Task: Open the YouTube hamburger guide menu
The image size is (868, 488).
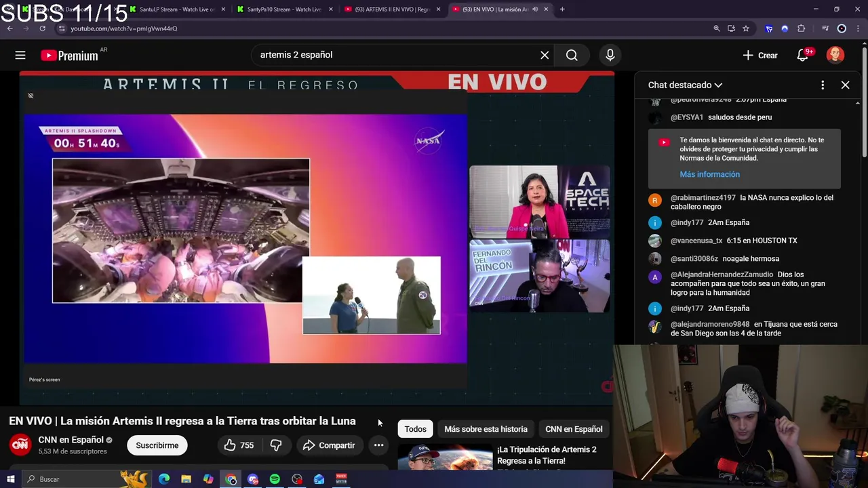Action: pyautogui.click(x=20, y=56)
